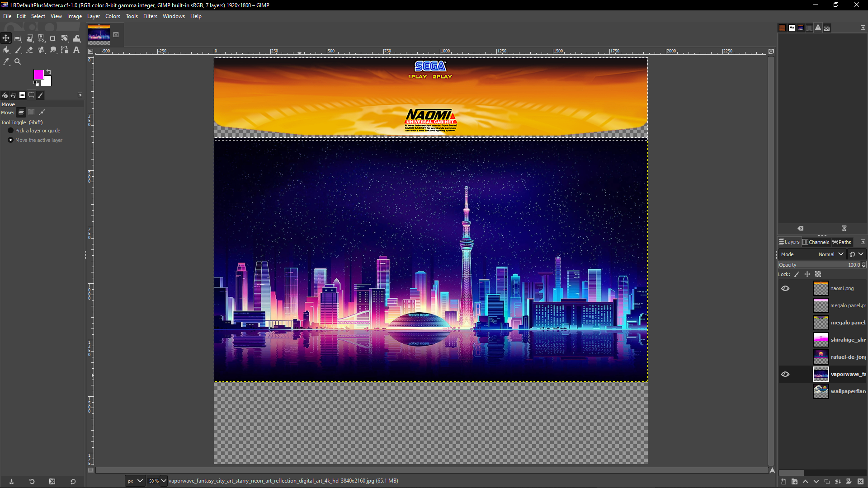Choose Pick a layer or guide option
This screenshot has height=488, width=868.
34,131
